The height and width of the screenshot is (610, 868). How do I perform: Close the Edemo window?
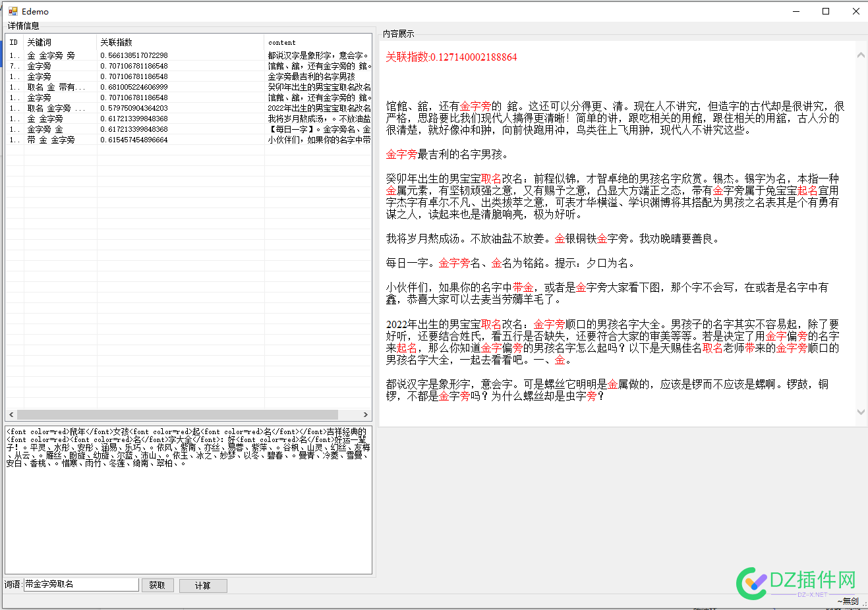(x=855, y=11)
